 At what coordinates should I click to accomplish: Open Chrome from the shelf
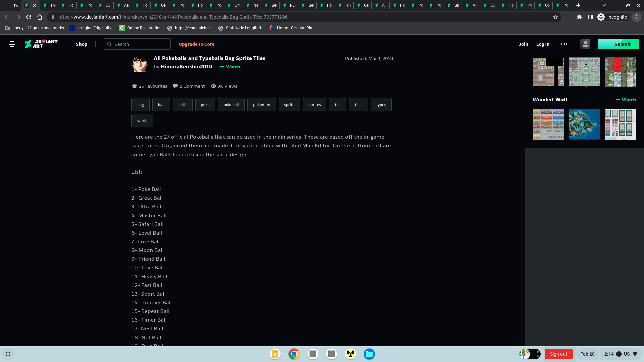[294, 354]
